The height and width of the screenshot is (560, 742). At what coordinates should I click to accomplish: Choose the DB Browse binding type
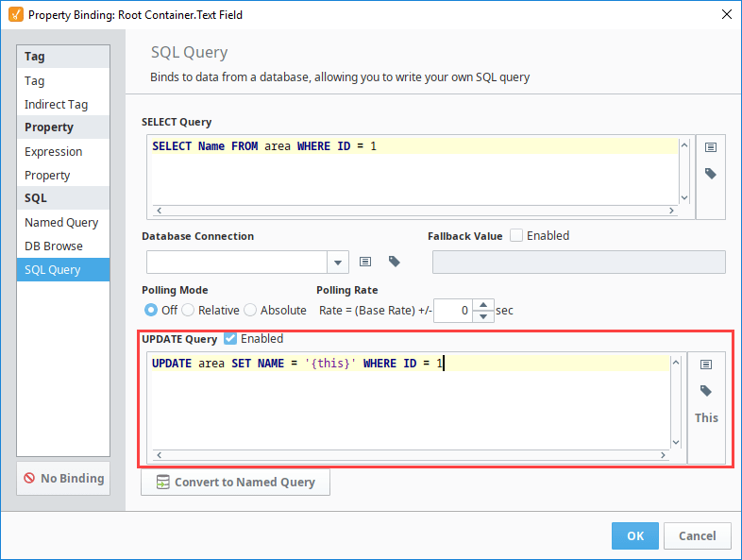[63, 246]
